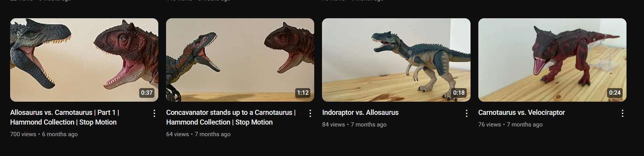Play the Allosaurus vs. Carnotaurus Part 1 thumbnail

point(84,60)
